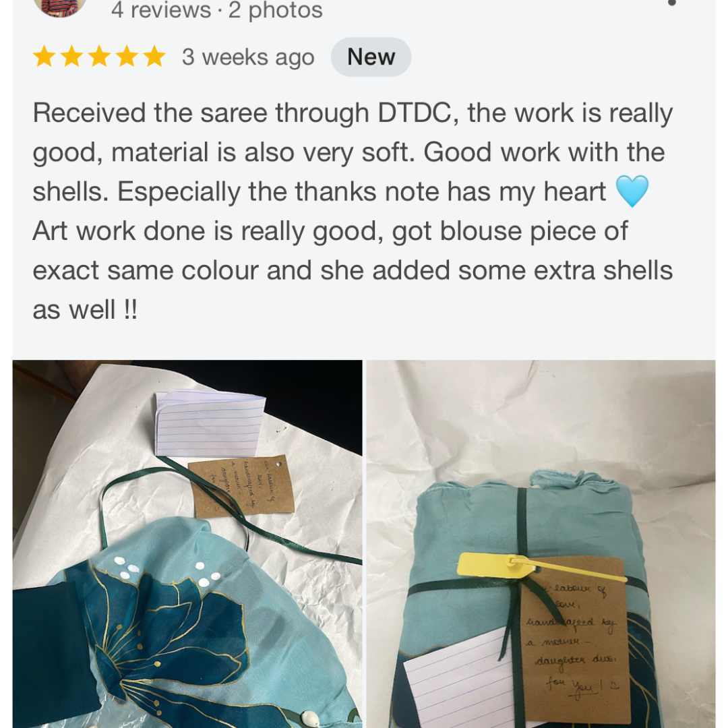The height and width of the screenshot is (728, 728).
Task: Open the reviewer's profile picture
Action: pos(60,7)
